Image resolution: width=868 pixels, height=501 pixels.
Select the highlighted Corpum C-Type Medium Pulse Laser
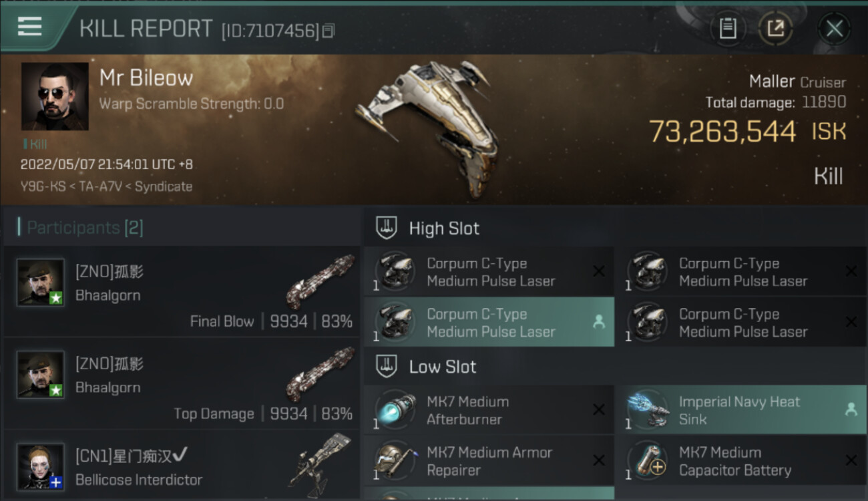(x=489, y=322)
